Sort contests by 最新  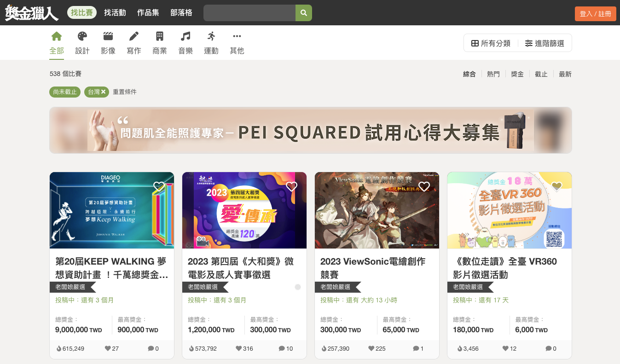565,74
